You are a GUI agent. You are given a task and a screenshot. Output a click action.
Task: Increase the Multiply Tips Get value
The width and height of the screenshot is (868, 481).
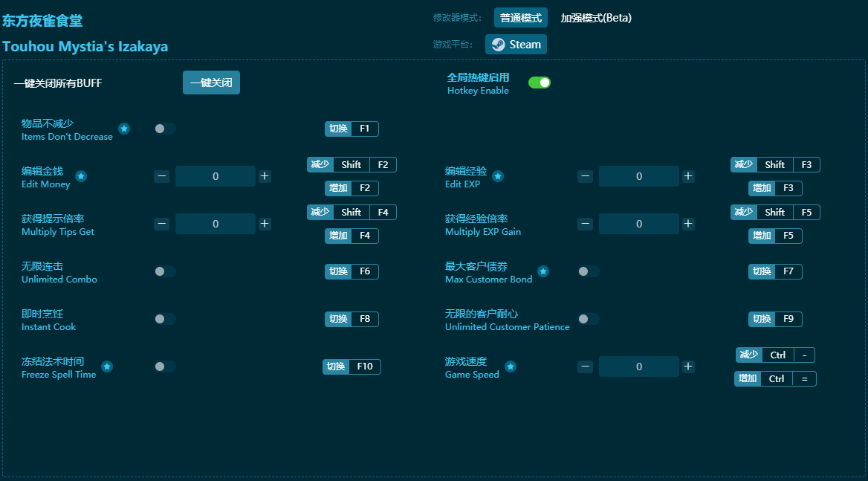click(265, 224)
